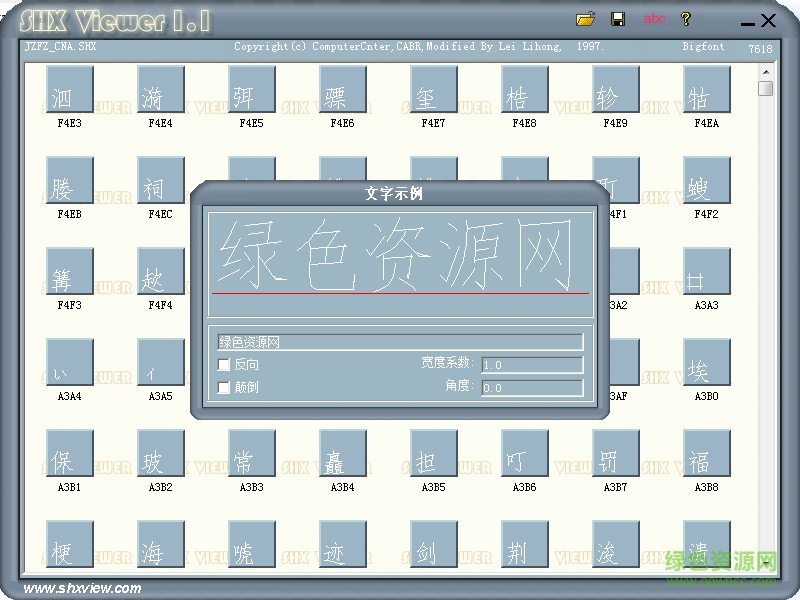
Task: Select glyph tile F4EA
Action: (707, 90)
